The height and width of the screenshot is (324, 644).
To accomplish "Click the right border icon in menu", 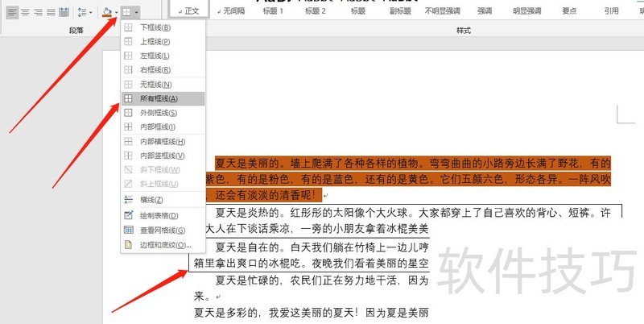I will coord(129,70).
